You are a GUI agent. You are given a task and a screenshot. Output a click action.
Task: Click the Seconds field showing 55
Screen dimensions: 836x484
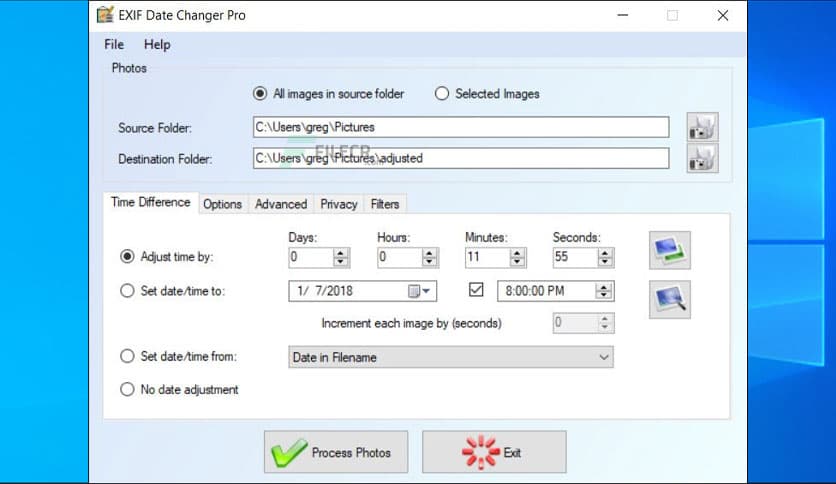575,257
